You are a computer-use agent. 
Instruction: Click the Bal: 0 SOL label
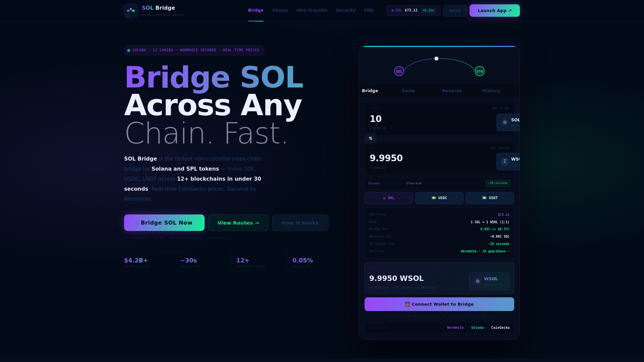tap(500, 108)
